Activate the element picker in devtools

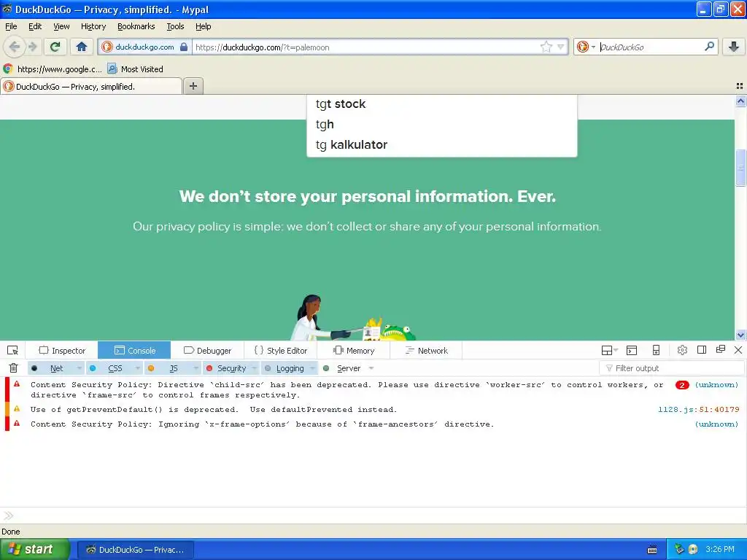[13, 351]
